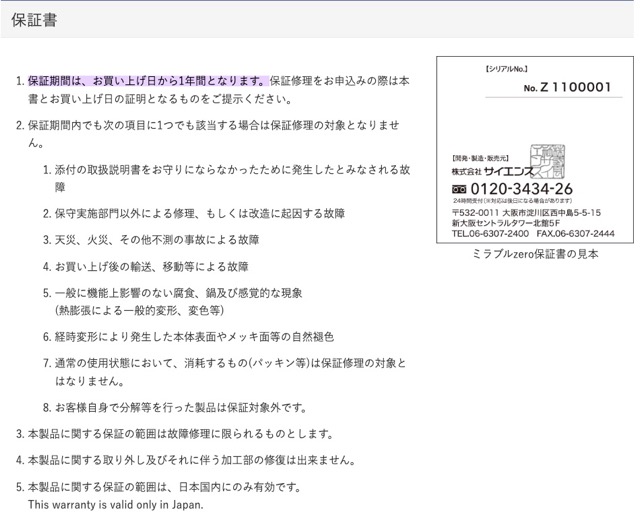640x517 pixels.
Task: Click the toll-free number 0120-3434-26
Action: (522, 188)
